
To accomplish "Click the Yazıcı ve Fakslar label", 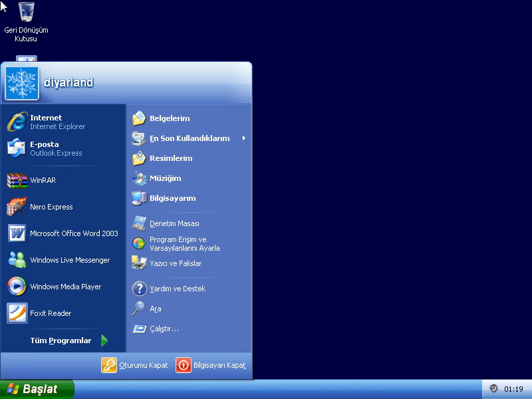I will [176, 263].
